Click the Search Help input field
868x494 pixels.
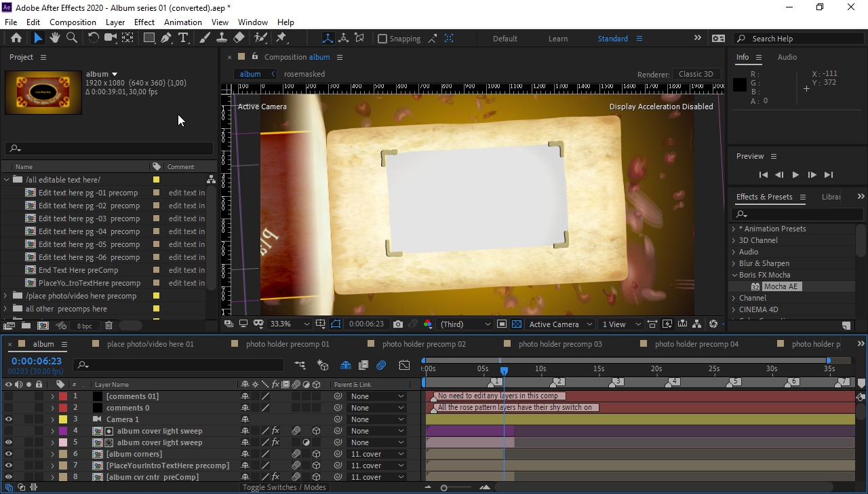(800, 39)
